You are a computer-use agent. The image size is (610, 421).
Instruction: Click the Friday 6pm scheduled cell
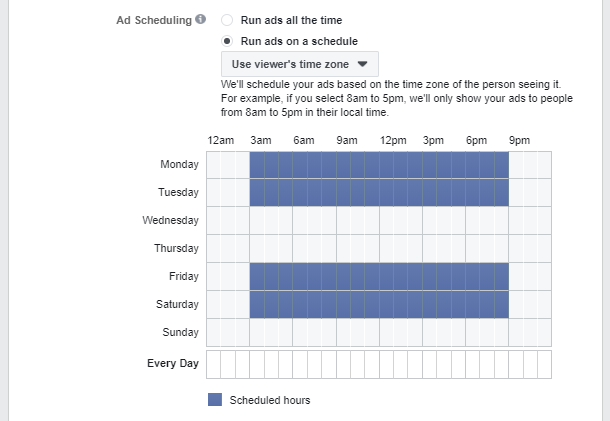tap(473, 277)
